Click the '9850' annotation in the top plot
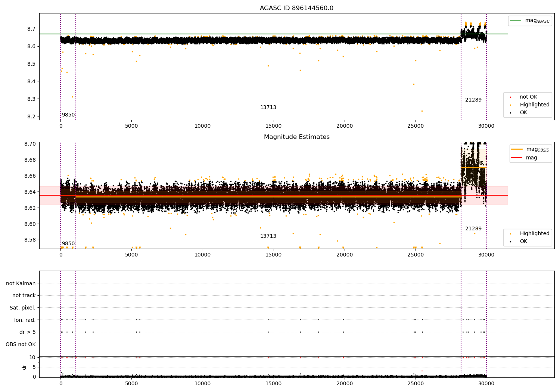Image resolution: width=560 pixels, height=392 pixels. point(68,115)
